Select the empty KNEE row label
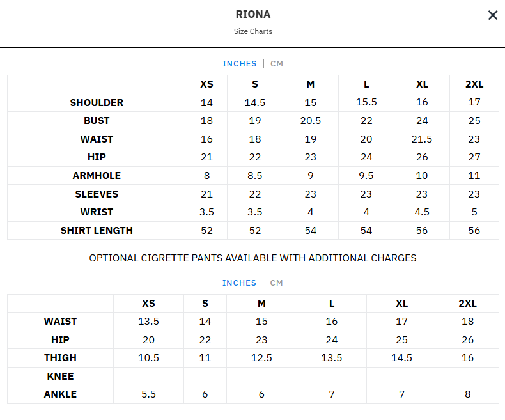Image resolution: width=505 pixels, height=420 pixels. (60, 377)
